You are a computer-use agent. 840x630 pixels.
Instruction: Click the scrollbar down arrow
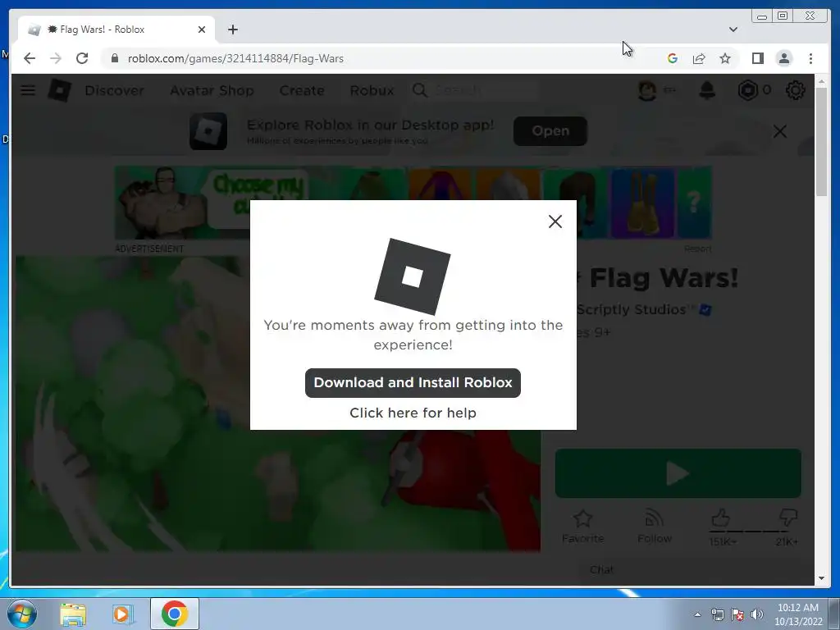point(821,578)
